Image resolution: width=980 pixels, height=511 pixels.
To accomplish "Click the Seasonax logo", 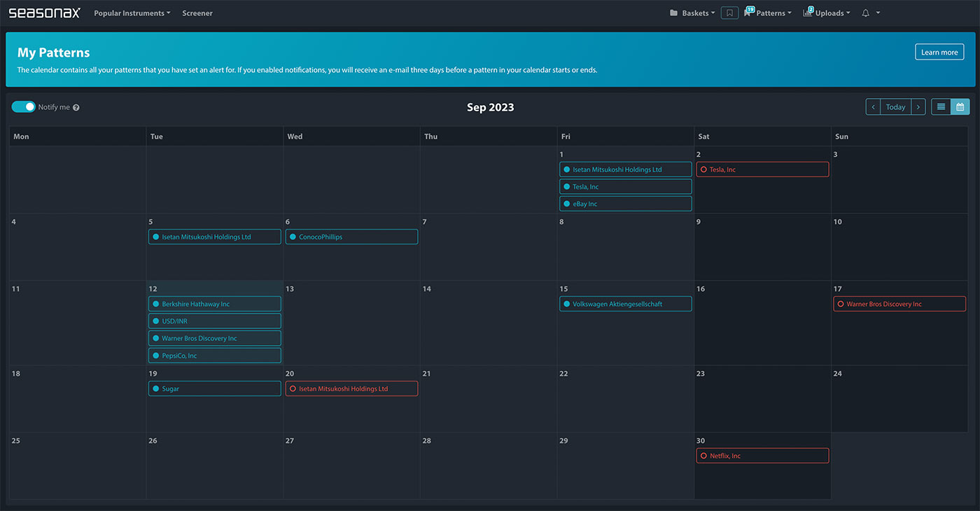I will click(44, 13).
